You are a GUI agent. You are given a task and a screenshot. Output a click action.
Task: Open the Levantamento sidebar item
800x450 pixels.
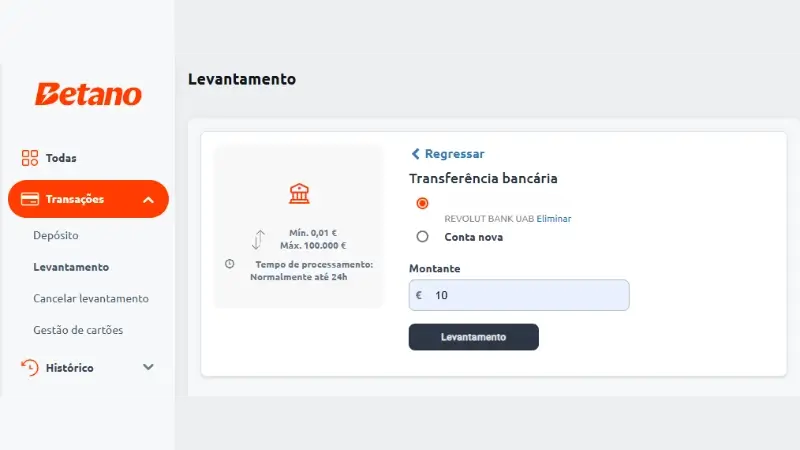pyautogui.click(x=71, y=267)
